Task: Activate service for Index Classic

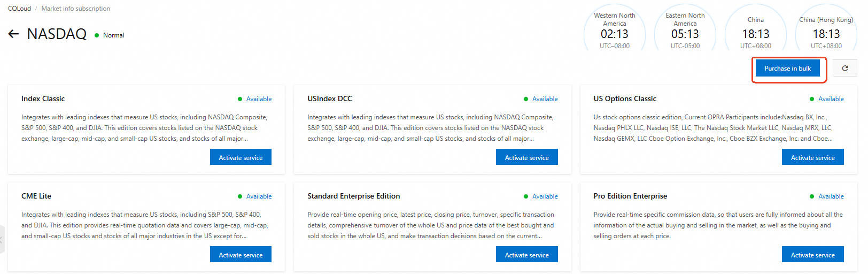Action: click(x=241, y=157)
